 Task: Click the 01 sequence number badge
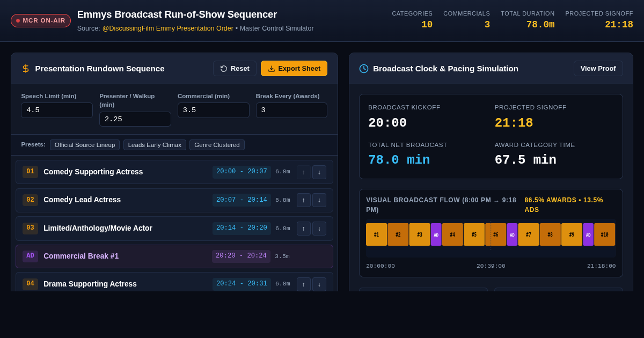[30, 172]
